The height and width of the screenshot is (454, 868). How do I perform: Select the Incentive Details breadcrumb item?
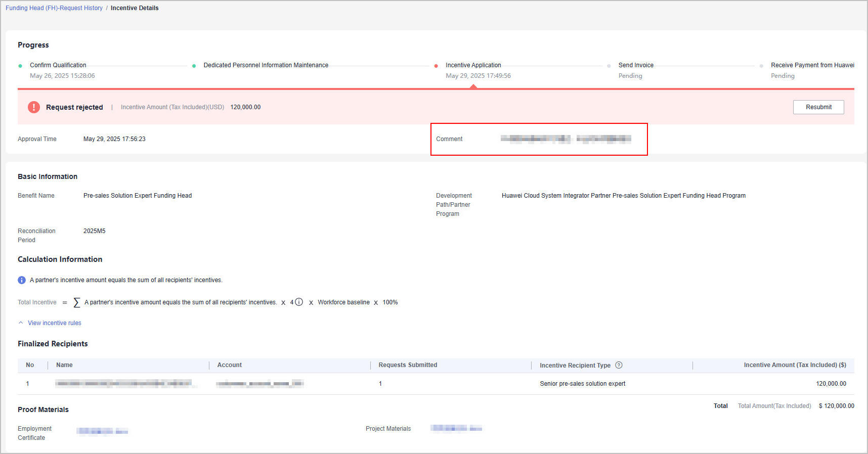click(x=135, y=8)
